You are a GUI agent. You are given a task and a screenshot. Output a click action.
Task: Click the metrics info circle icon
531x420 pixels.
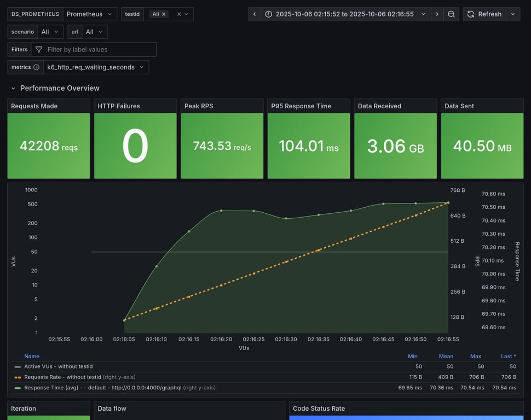click(36, 67)
